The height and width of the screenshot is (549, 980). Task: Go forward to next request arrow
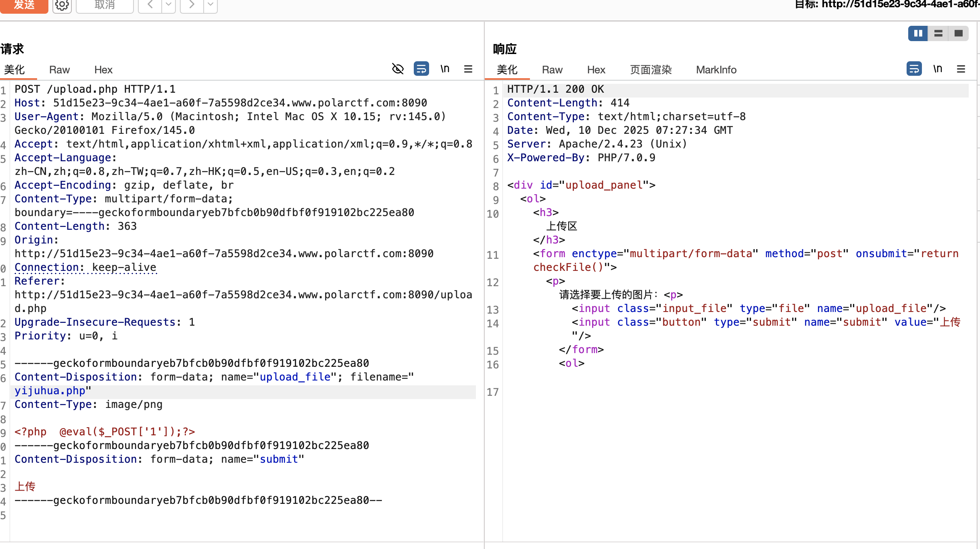[x=192, y=5]
